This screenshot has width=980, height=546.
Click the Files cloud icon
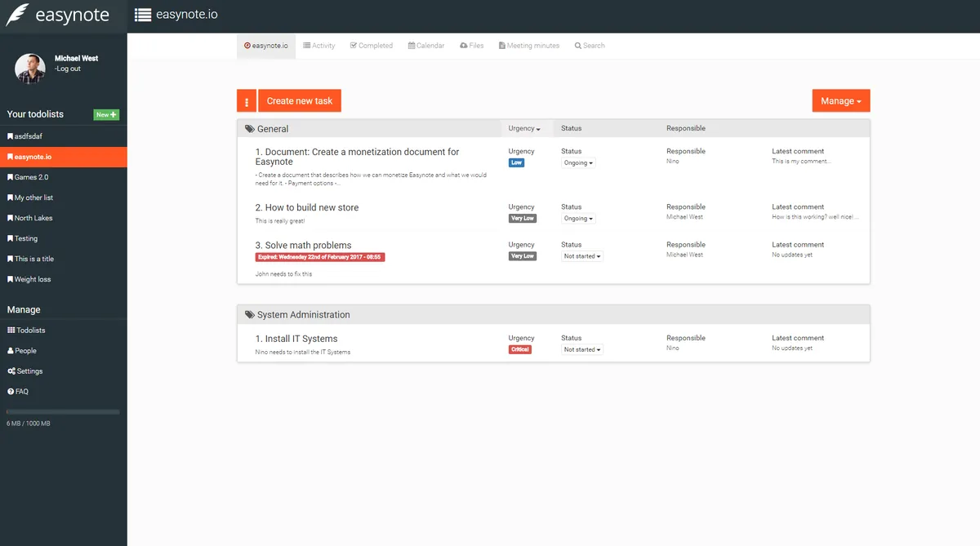(463, 45)
